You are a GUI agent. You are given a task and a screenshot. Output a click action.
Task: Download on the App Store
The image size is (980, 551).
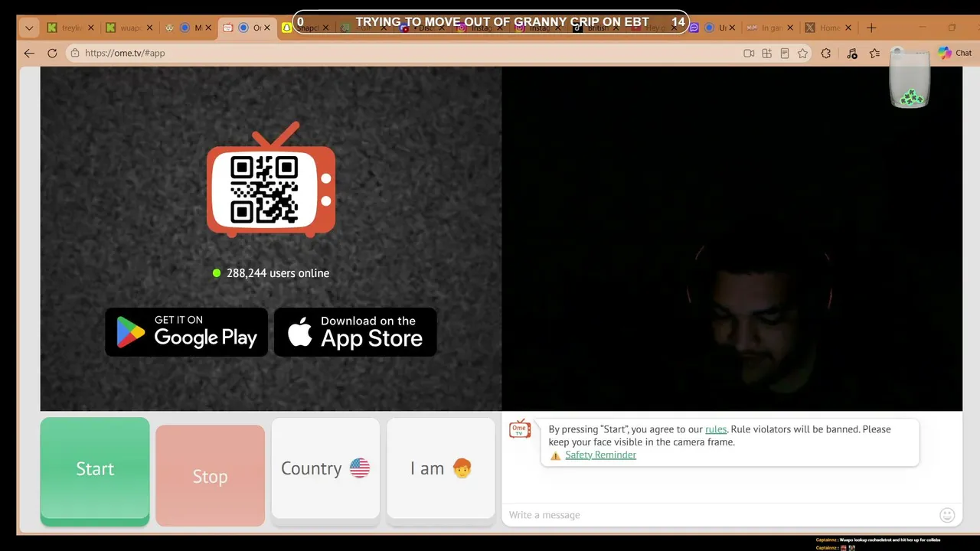tap(355, 332)
